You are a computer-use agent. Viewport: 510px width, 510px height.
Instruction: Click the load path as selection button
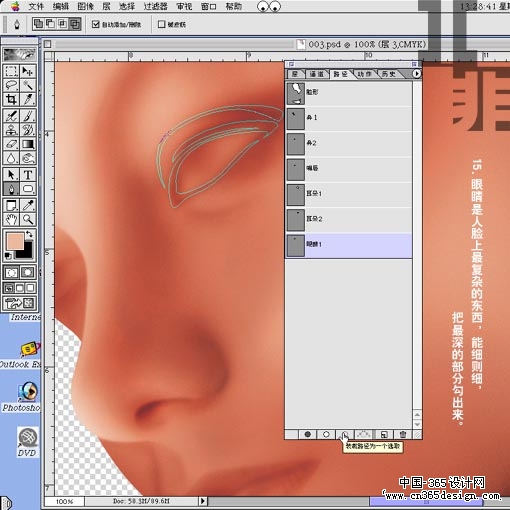click(345, 434)
